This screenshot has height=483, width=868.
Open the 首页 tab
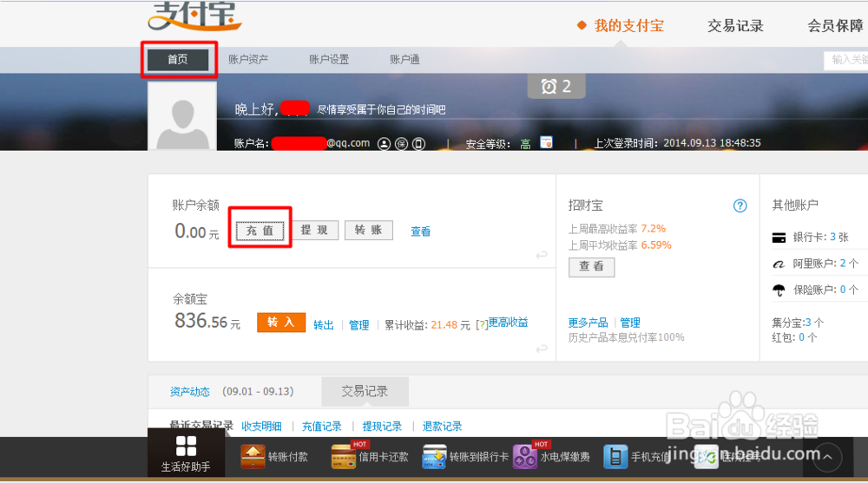click(x=178, y=59)
